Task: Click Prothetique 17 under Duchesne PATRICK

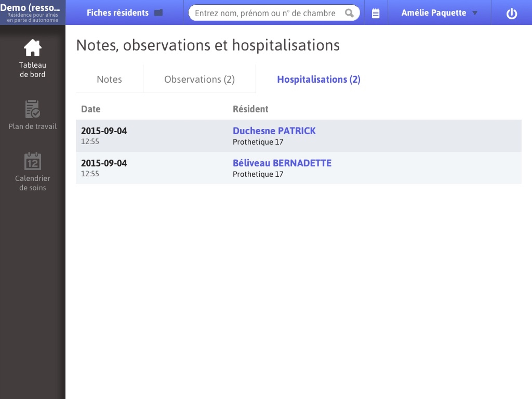Action: (258, 142)
